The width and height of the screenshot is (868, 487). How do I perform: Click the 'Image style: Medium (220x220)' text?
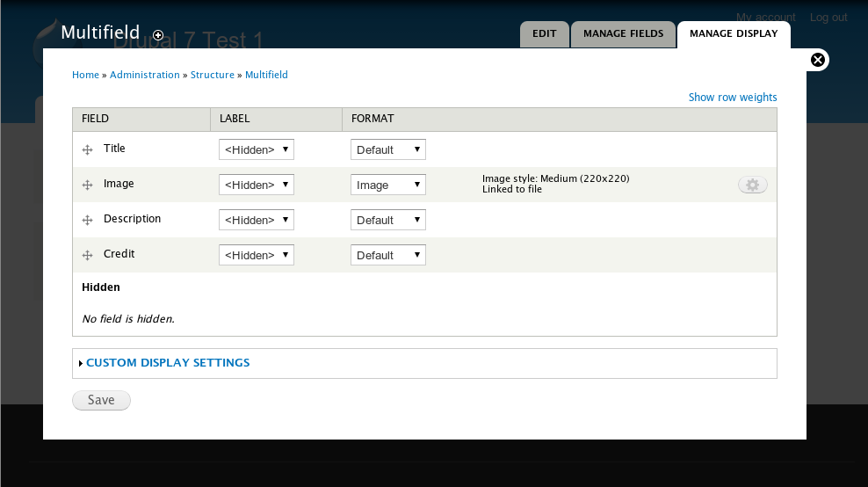[x=556, y=178]
